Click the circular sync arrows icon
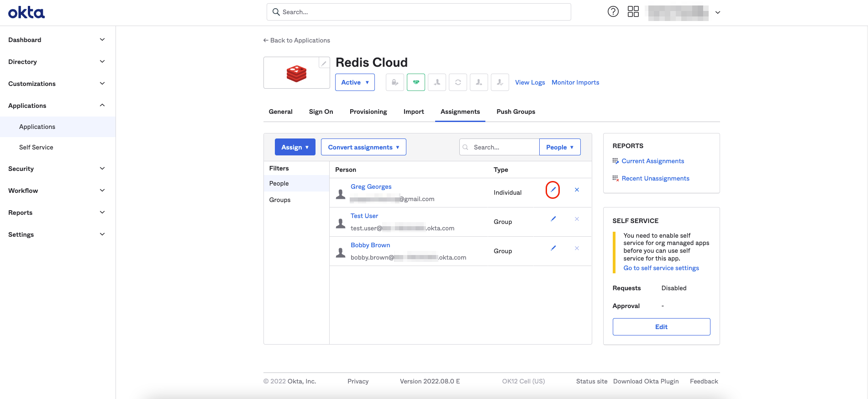868x399 pixels. pos(458,82)
